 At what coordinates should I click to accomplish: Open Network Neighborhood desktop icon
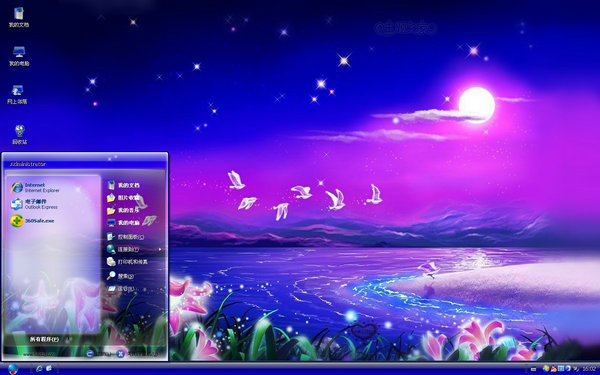(17, 95)
